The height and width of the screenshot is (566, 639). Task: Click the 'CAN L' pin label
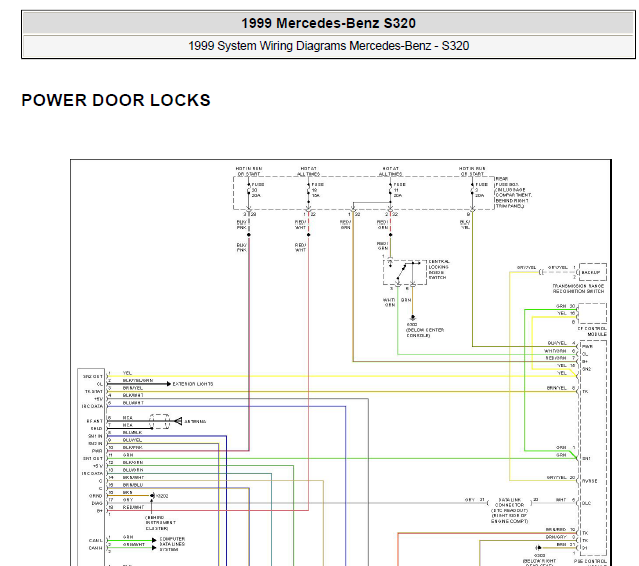(x=95, y=540)
